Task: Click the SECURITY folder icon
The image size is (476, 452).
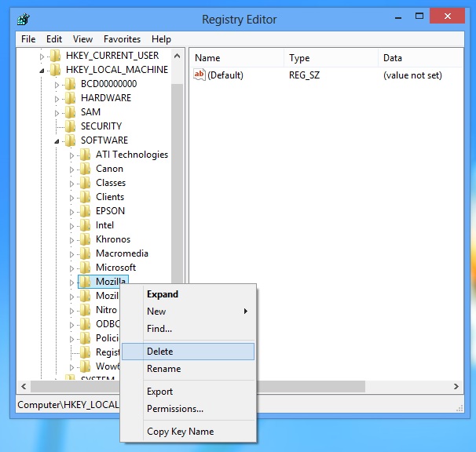Action: pos(70,126)
